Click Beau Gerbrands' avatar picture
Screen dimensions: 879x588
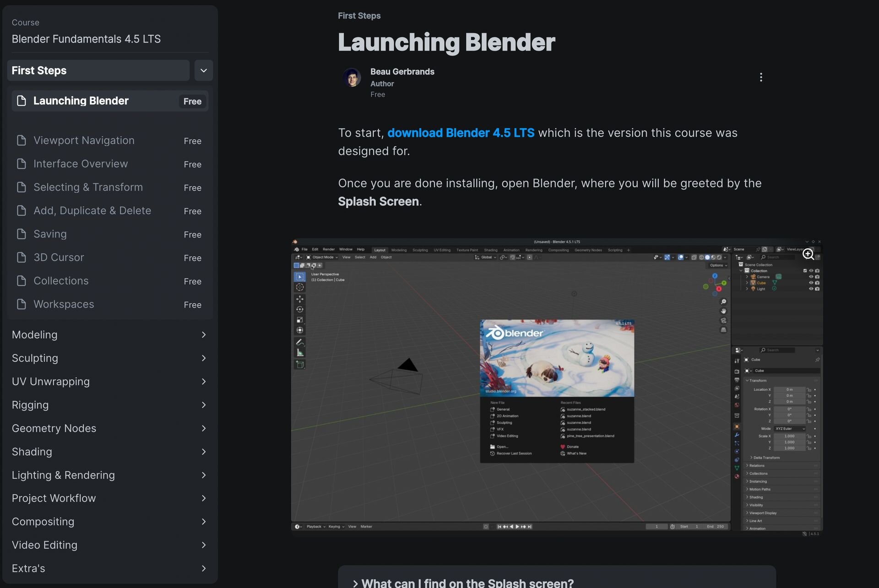[352, 78]
